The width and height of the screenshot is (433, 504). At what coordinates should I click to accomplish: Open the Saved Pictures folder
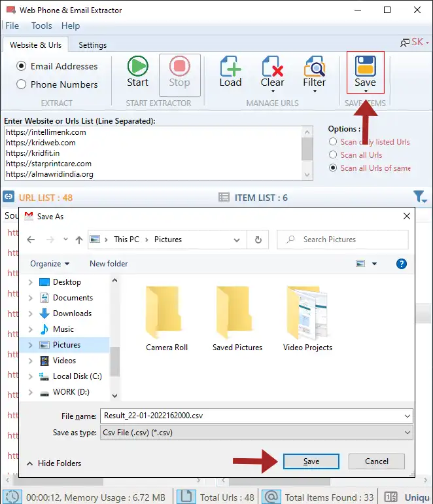pyautogui.click(x=237, y=318)
